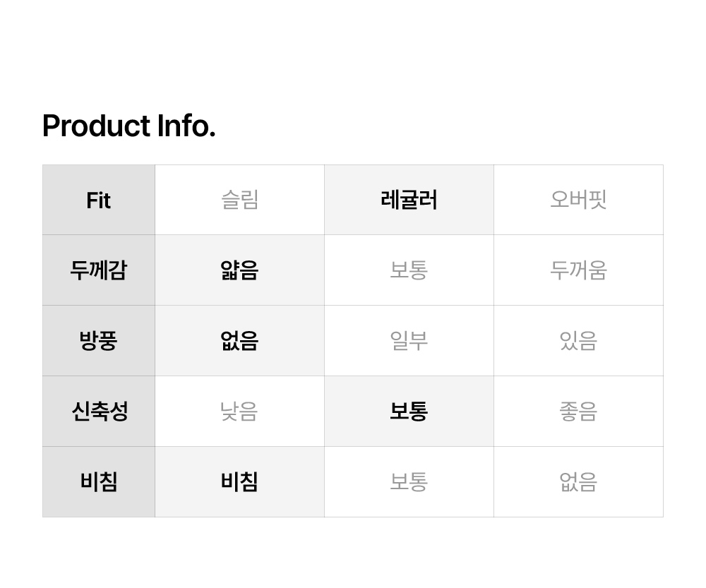Click the 신축성 row header
Viewport: 706px width, 588px height.
99,412
